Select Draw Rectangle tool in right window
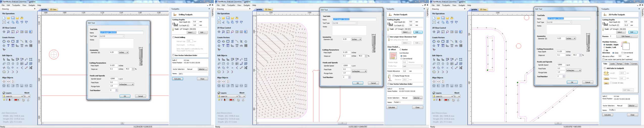Viewport: 644px width, 128px height. 443,41
